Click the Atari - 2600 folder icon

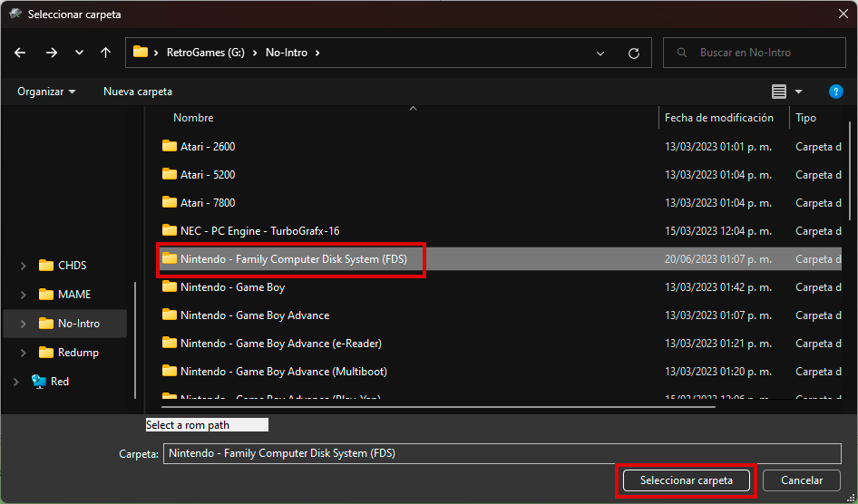(170, 146)
